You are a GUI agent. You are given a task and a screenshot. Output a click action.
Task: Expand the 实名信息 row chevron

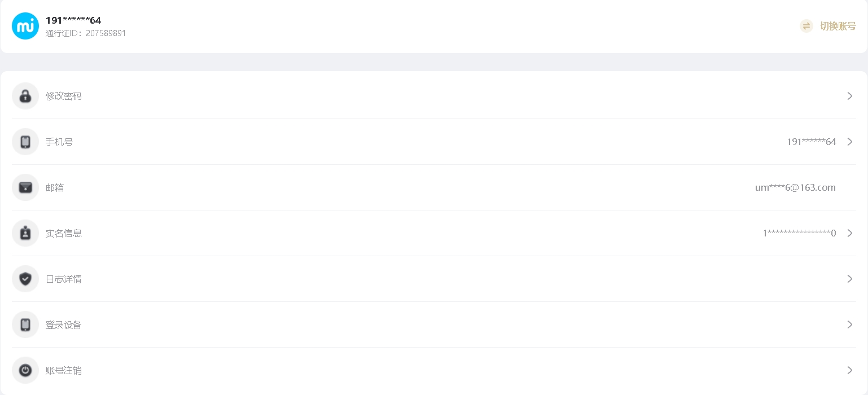pos(850,233)
